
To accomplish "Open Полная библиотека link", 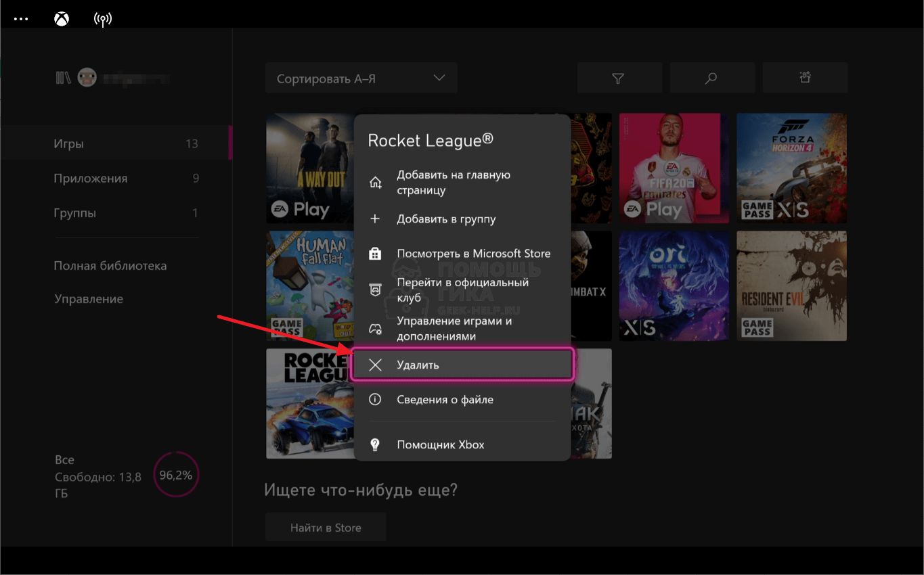I will (110, 266).
